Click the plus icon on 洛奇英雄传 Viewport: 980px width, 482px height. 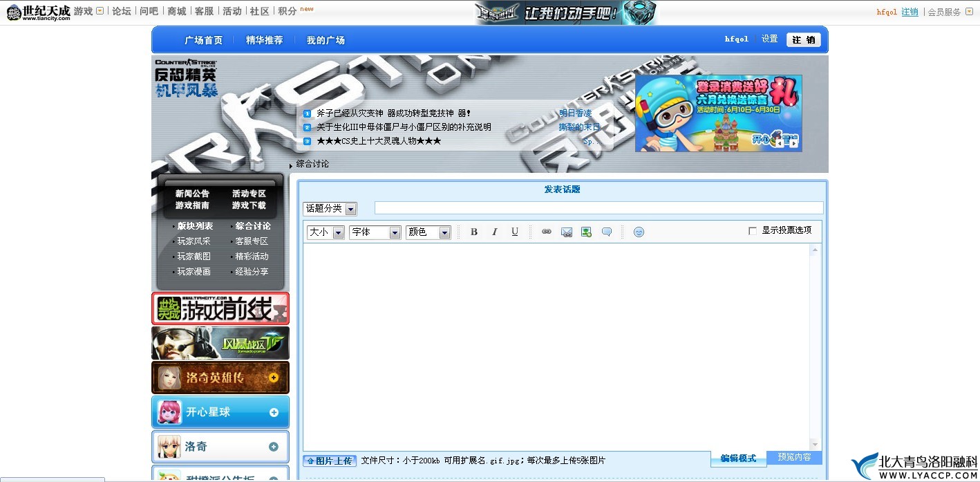click(x=274, y=378)
